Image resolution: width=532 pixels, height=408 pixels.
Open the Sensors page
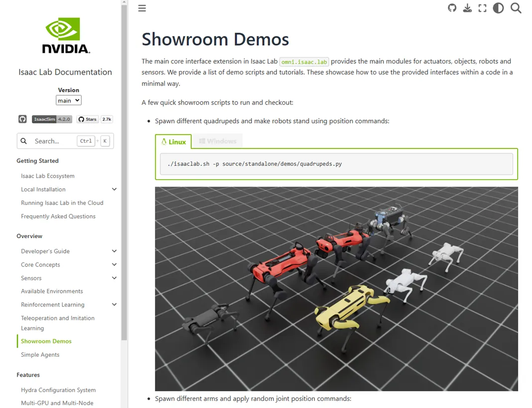pos(31,278)
